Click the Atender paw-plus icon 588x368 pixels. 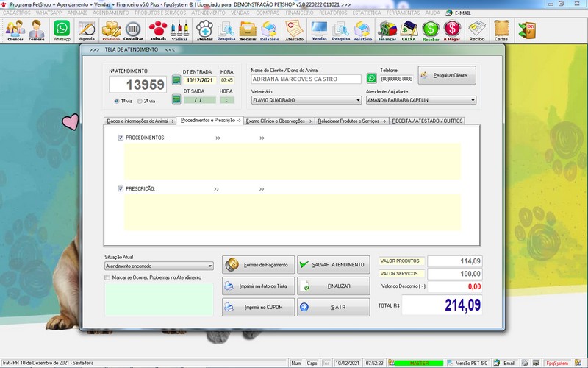coord(205,30)
